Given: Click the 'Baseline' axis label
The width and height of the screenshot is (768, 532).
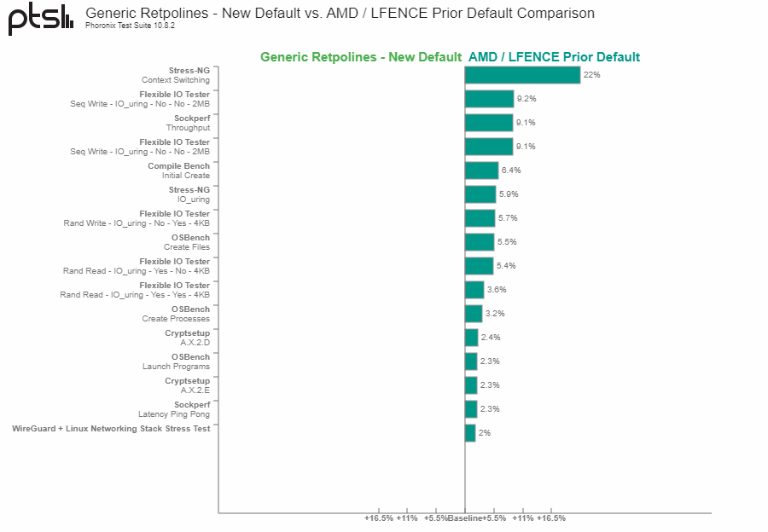Looking at the screenshot, I should (x=465, y=518).
